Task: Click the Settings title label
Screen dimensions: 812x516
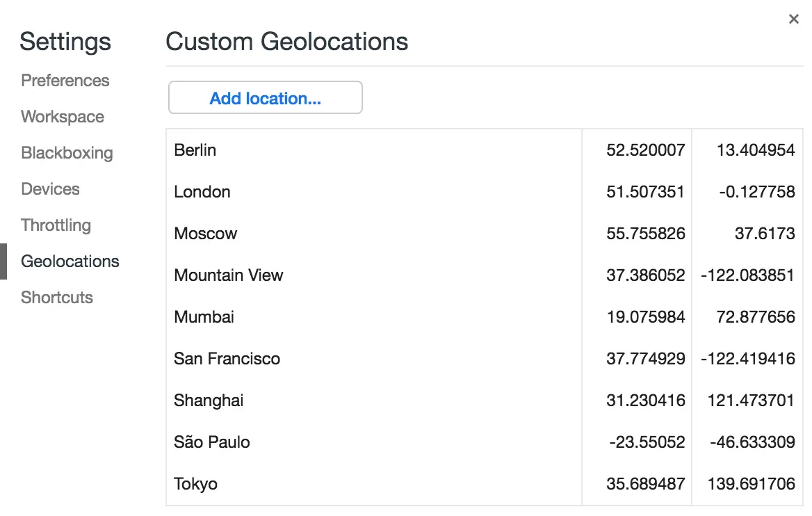Action: (x=65, y=42)
